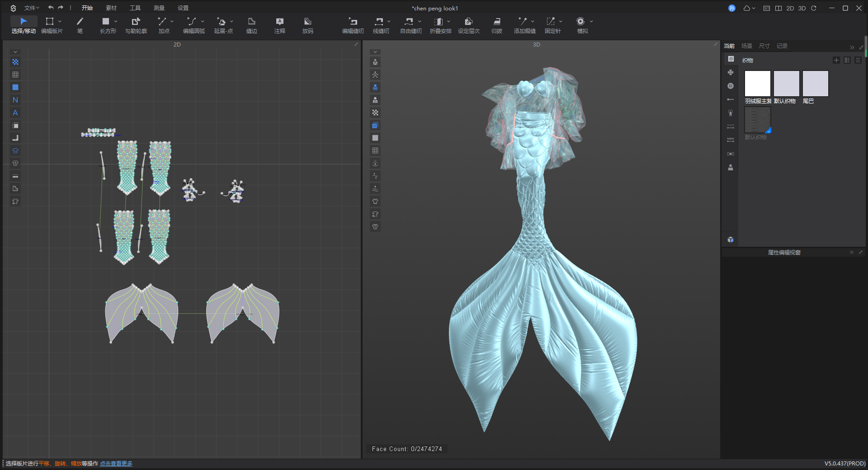868x470 pixels.
Task: Expand the 长方形 rectangle tool dropdown arrow
Action: 116,21
